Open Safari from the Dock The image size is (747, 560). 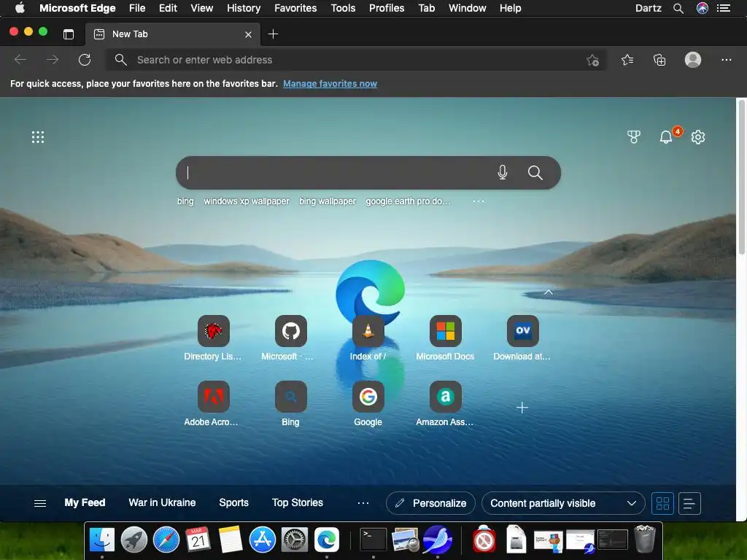(166, 540)
